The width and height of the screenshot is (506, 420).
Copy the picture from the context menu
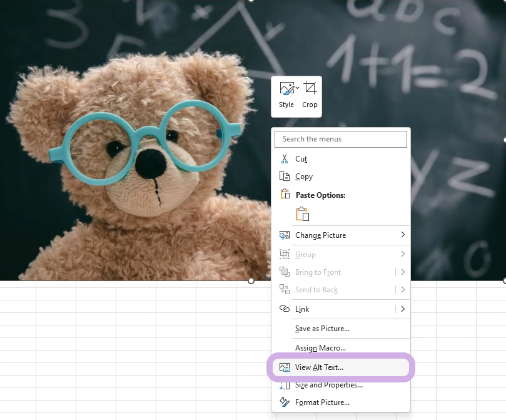click(x=303, y=177)
